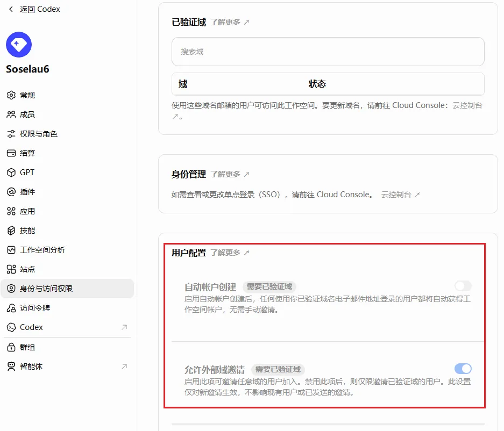The width and height of the screenshot is (504, 431).
Task: Click the skills icon beside 技能
Action: point(11,231)
